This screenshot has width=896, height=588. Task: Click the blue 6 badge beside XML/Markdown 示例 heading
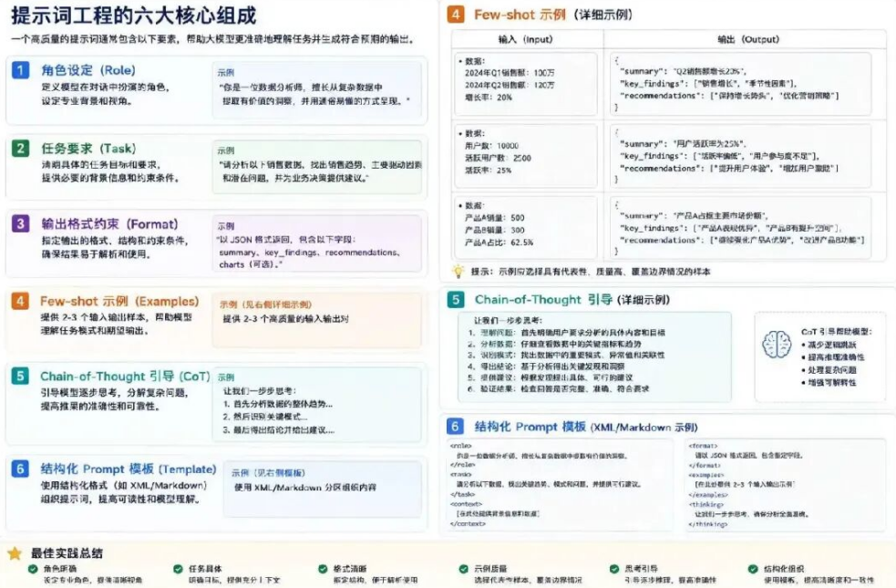pos(455,427)
